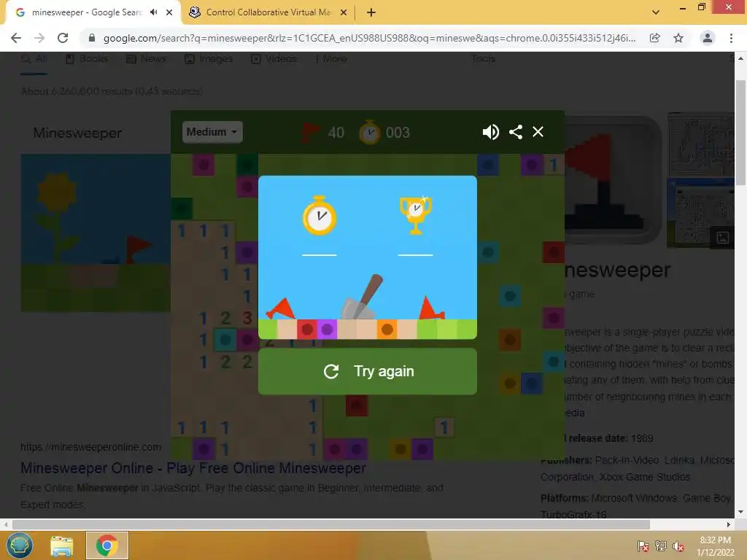Select the All search filter

click(x=34, y=59)
